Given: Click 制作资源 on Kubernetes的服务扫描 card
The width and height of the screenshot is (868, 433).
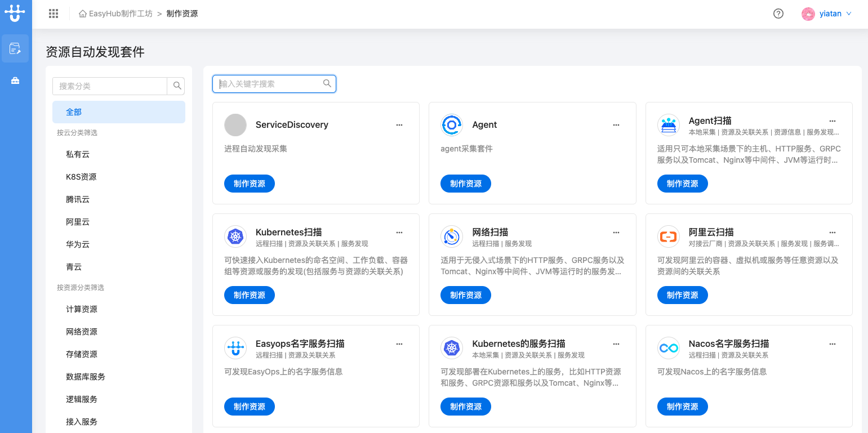Looking at the screenshot, I should pyautogui.click(x=466, y=407).
